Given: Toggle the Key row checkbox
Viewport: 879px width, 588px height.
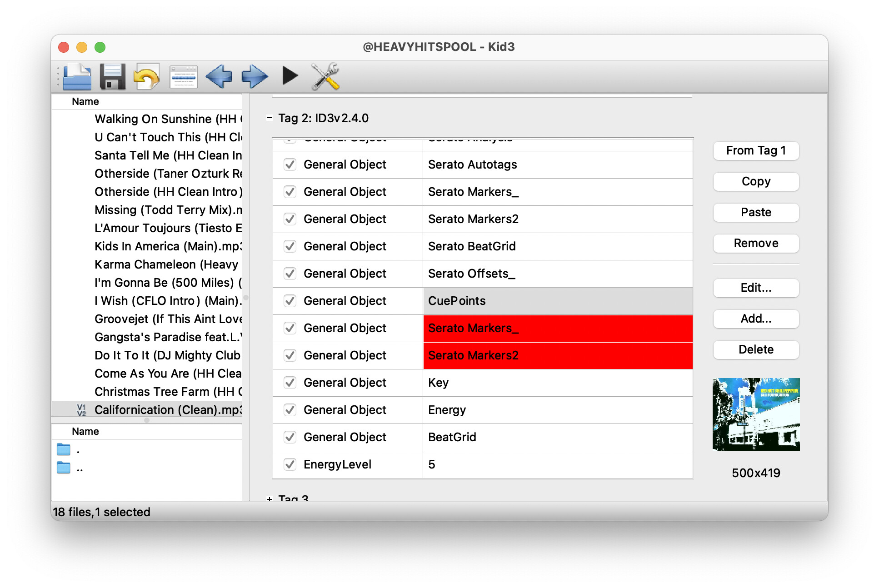Looking at the screenshot, I should pos(290,383).
